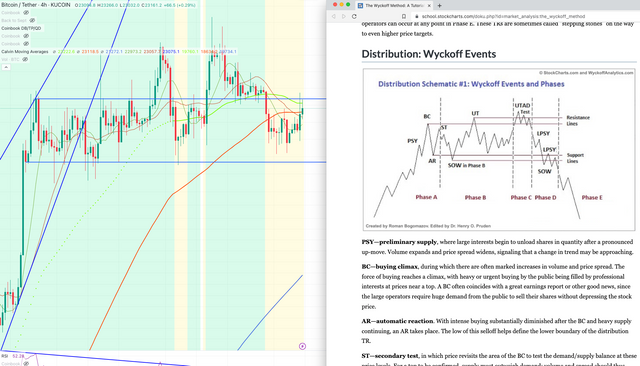
Task: Go back in the browser
Action: pyautogui.click(x=333, y=16)
